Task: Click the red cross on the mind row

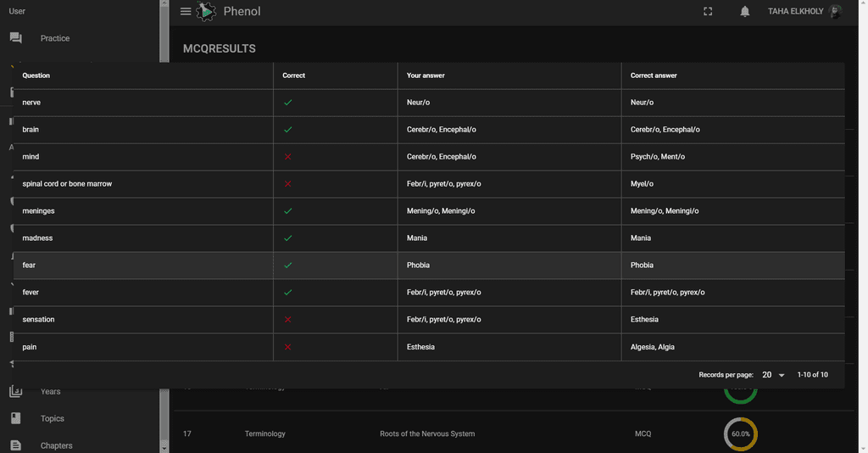Action: [288, 157]
